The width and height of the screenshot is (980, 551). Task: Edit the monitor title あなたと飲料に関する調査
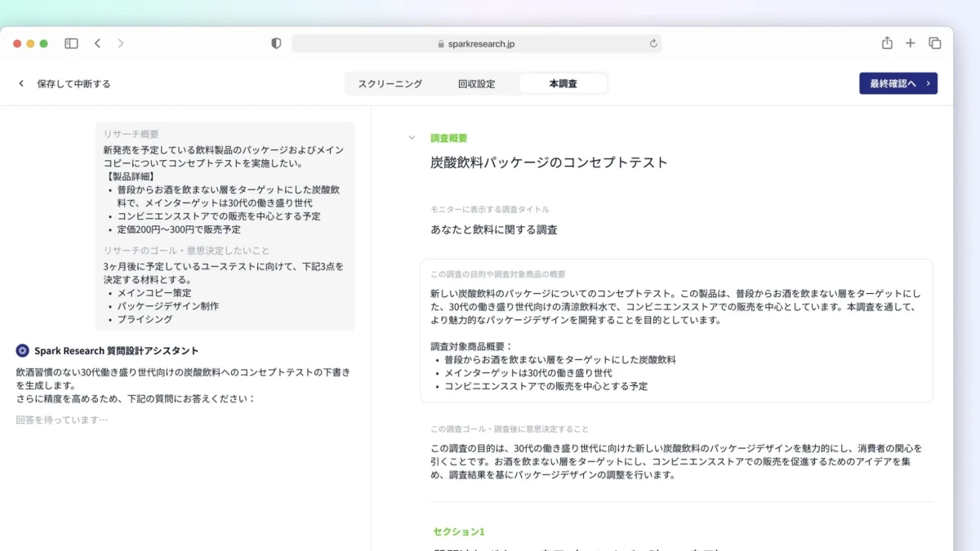(x=494, y=229)
